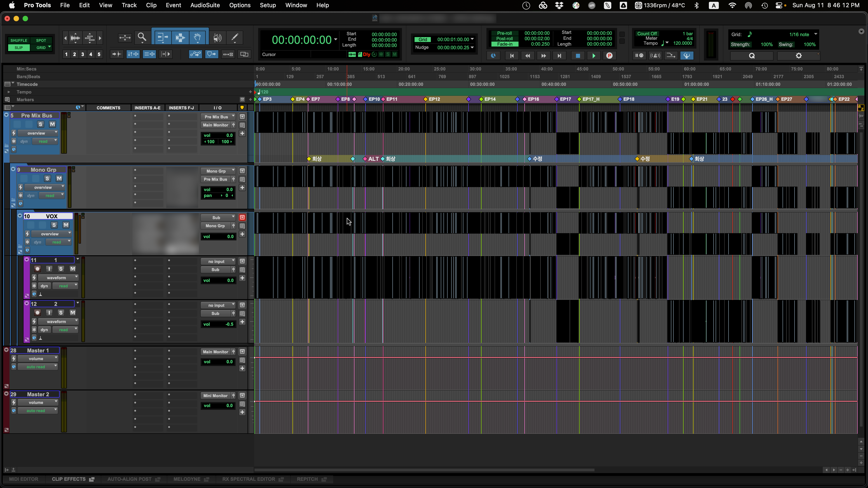The image size is (868, 488).
Task: Select the Grabber hand tool
Action: 198,38
